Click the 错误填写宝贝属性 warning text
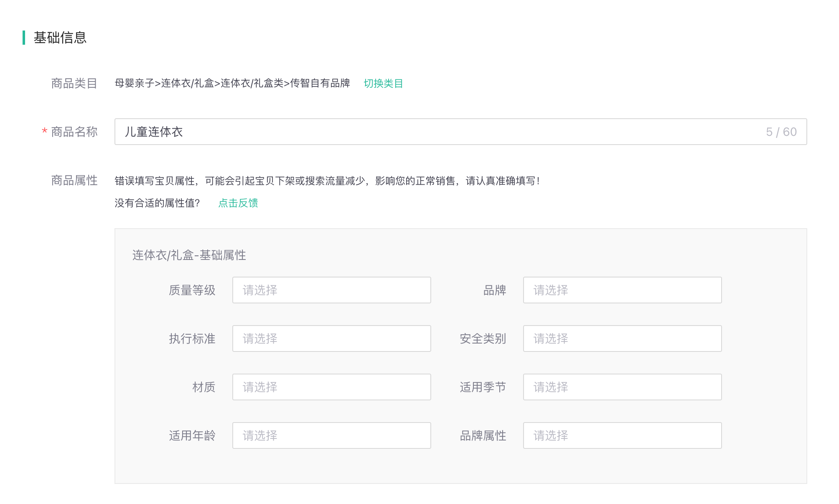The image size is (839, 504). coord(327,181)
